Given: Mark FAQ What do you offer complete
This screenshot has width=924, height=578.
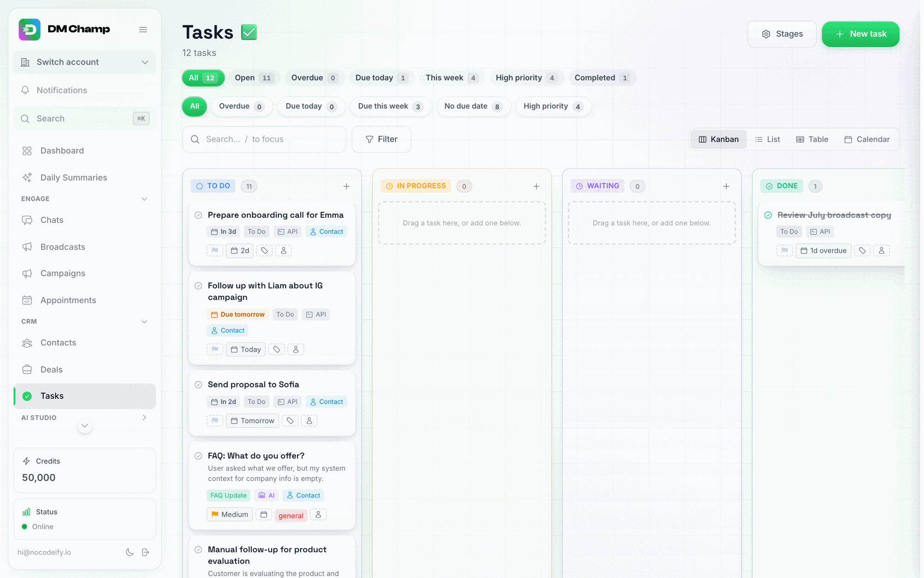Looking at the screenshot, I should (x=198, y=456).
